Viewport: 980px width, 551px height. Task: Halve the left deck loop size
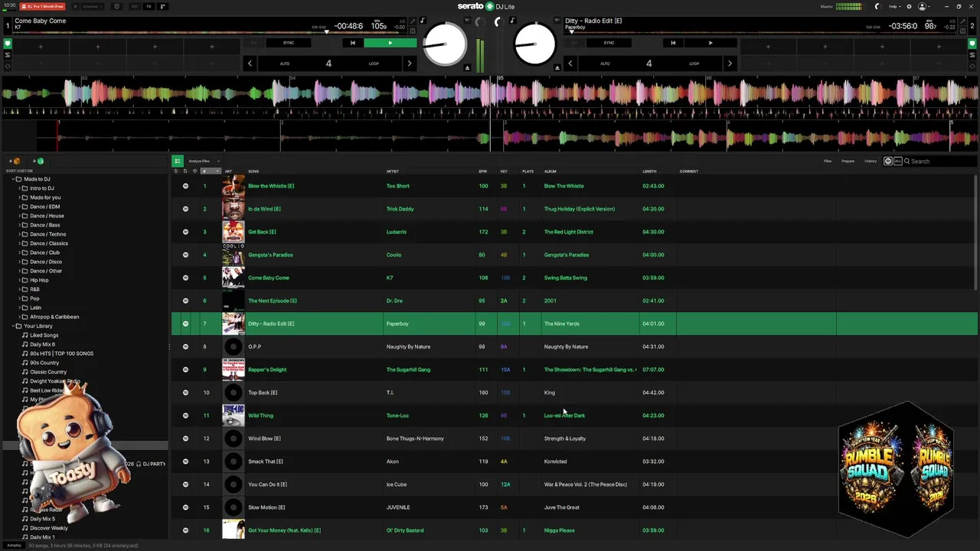coord(250,64)
